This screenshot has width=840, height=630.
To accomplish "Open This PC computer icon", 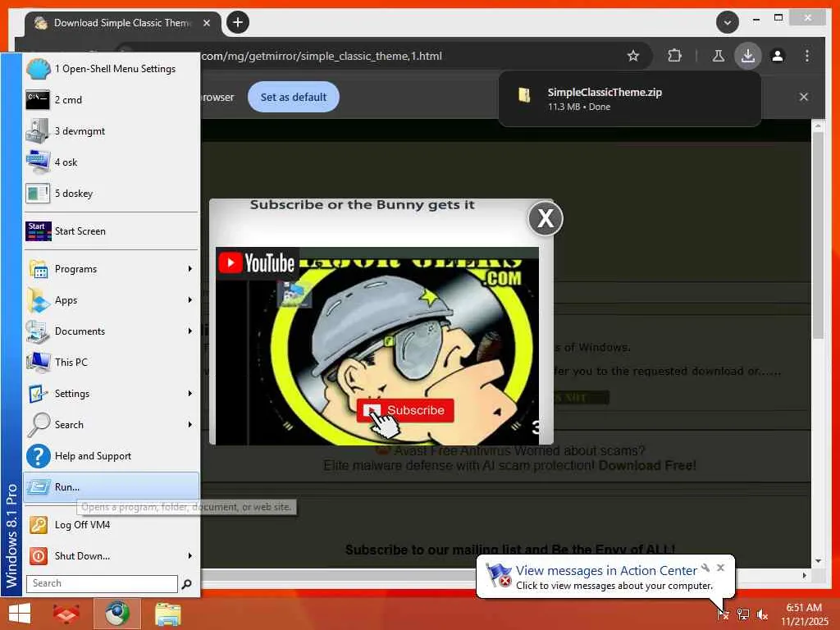I will tap(38, 362).
